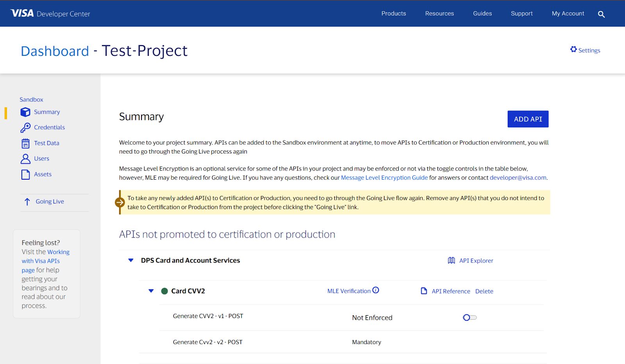Image resolution: width=625 pixels, height=364 pixels.
Task: Click the developer@visa.com email link
Action: pos(518,178)
